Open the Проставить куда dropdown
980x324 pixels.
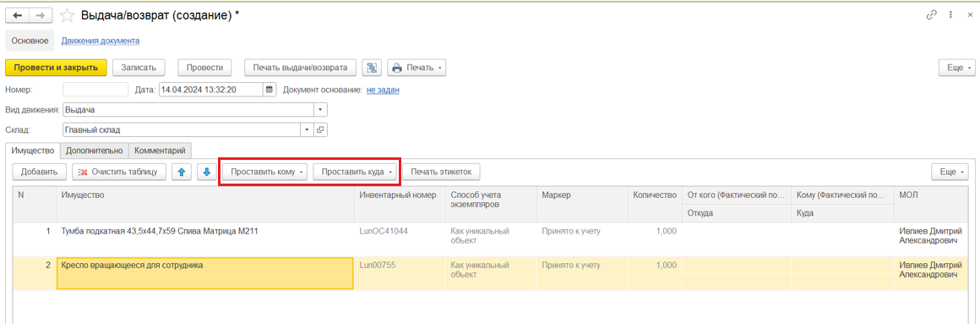pos(355,172)
